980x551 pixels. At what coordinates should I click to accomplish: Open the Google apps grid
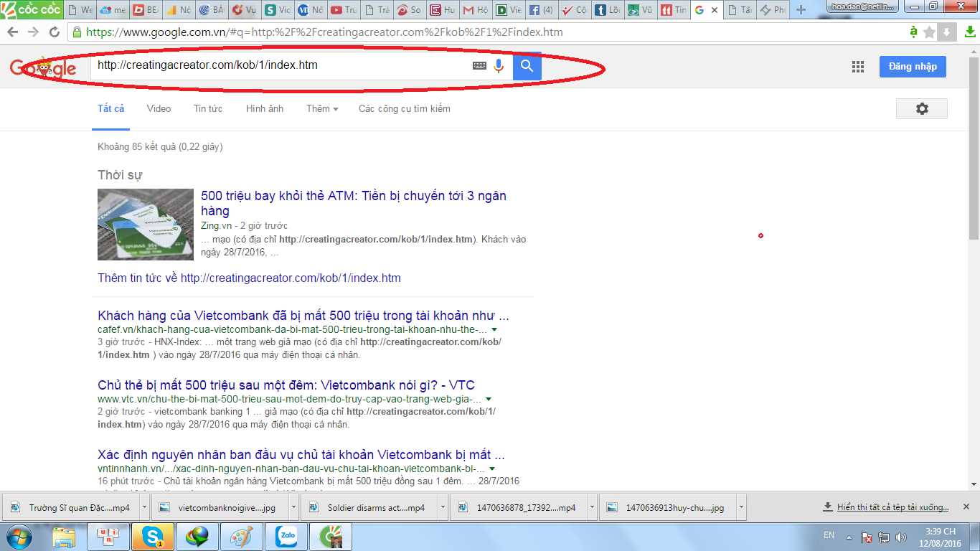(x=857, y=67)
